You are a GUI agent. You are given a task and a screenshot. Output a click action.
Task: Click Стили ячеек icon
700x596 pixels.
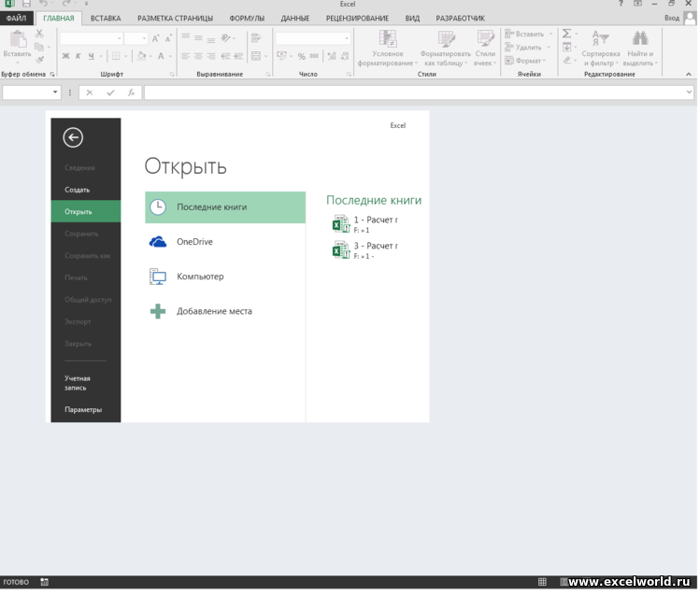(x=485, y=39)
